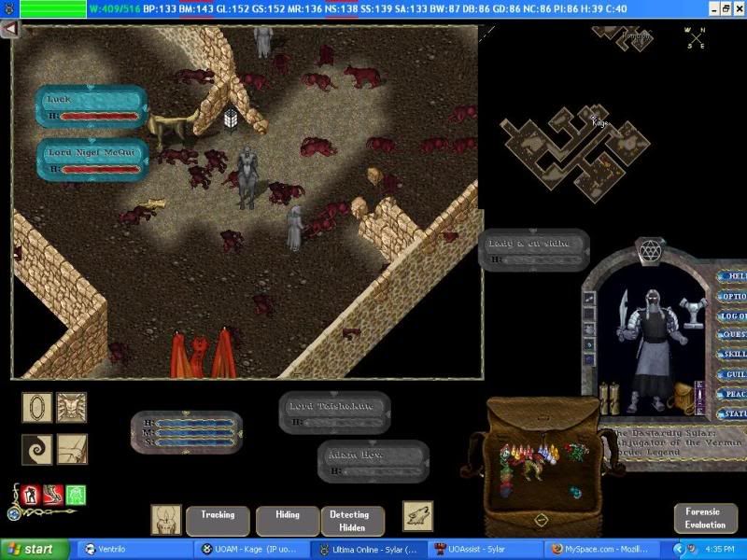Switch to UOAssist - Sylar taskbar window
747x560 pixels.
point(485,549)
